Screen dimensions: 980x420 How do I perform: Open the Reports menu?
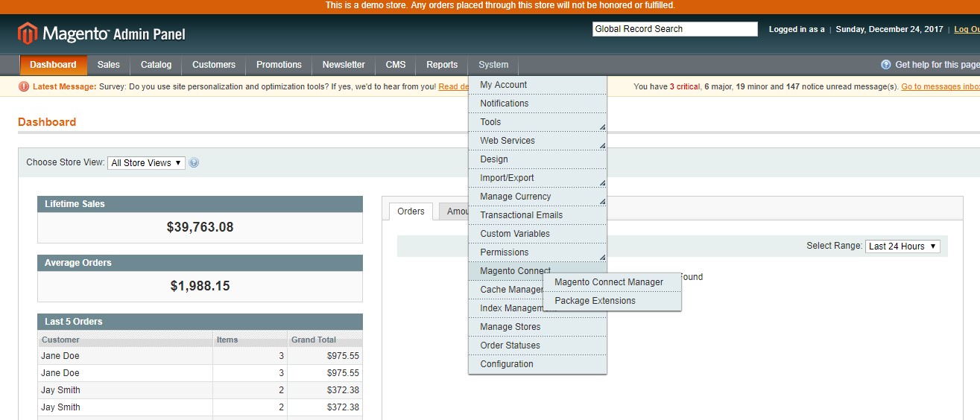click(442, 65)
